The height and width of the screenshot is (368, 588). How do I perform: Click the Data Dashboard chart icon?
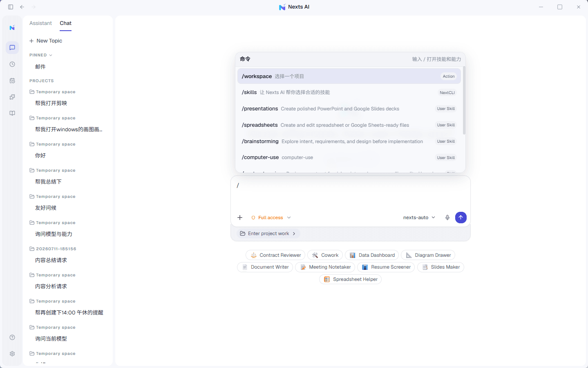[x=353, y=255]
